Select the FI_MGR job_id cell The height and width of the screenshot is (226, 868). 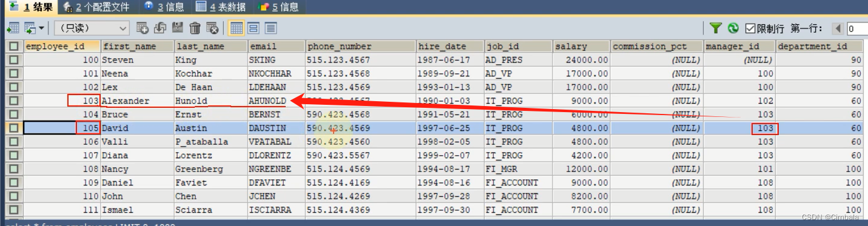point(518,169)
